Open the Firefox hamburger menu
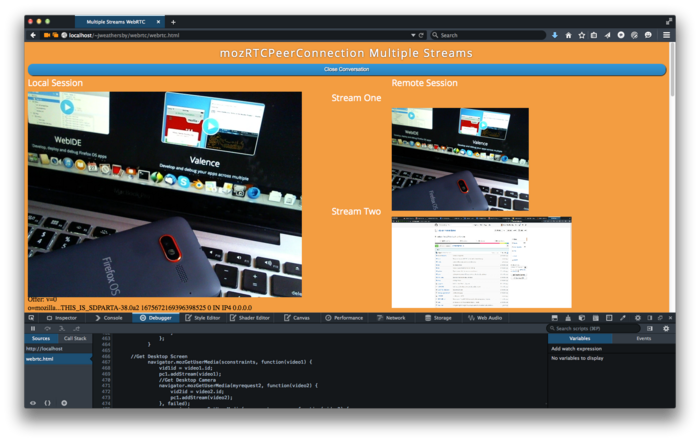The width and height of the screenshot is (700, 442). click(x=667, y=35)
